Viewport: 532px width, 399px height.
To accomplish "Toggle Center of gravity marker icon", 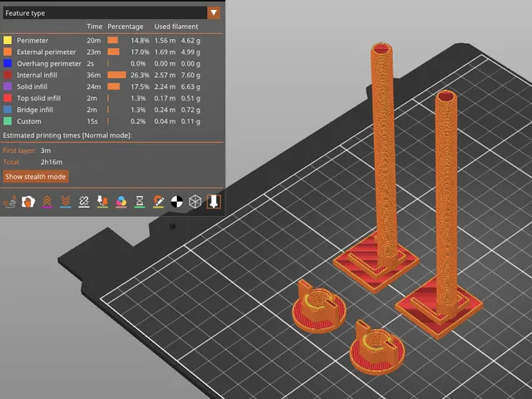I will (176, 202).
